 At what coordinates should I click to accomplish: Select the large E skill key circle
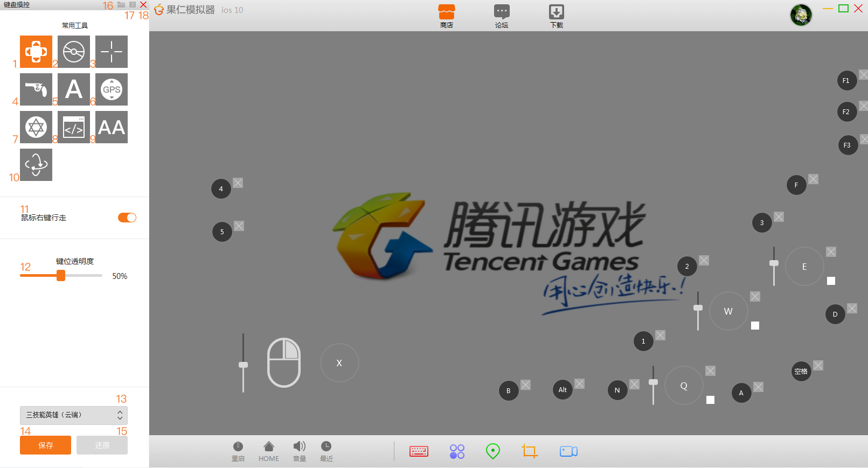coord(804,267)
